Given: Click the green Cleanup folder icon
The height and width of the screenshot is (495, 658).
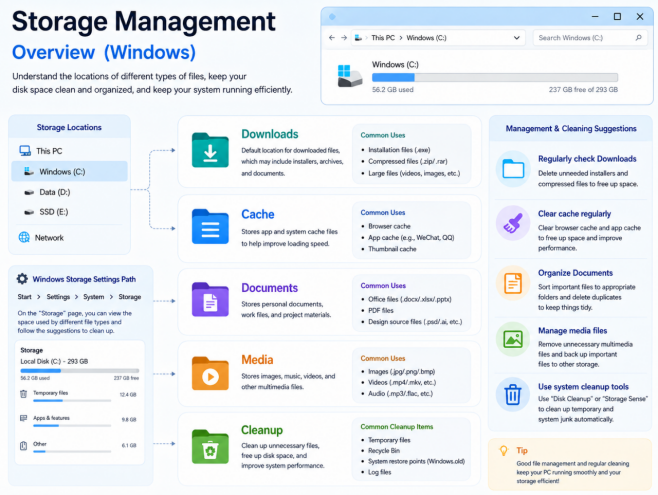Looking at the screenshot, I should point(210,447).
